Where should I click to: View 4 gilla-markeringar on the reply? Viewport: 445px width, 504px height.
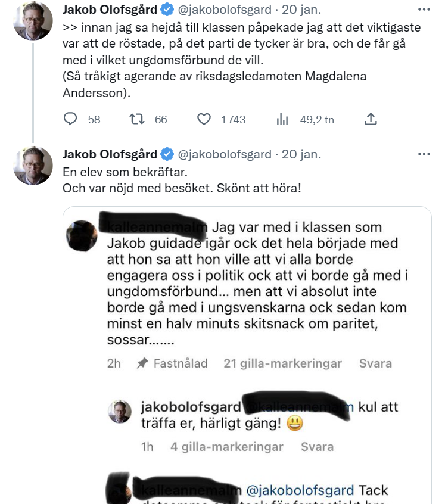227,446
